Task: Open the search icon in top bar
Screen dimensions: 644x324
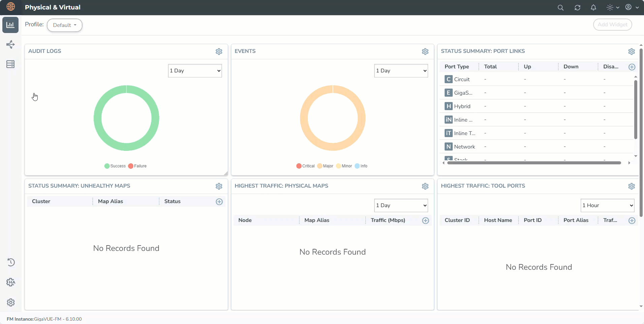Action: coord(560,7)
